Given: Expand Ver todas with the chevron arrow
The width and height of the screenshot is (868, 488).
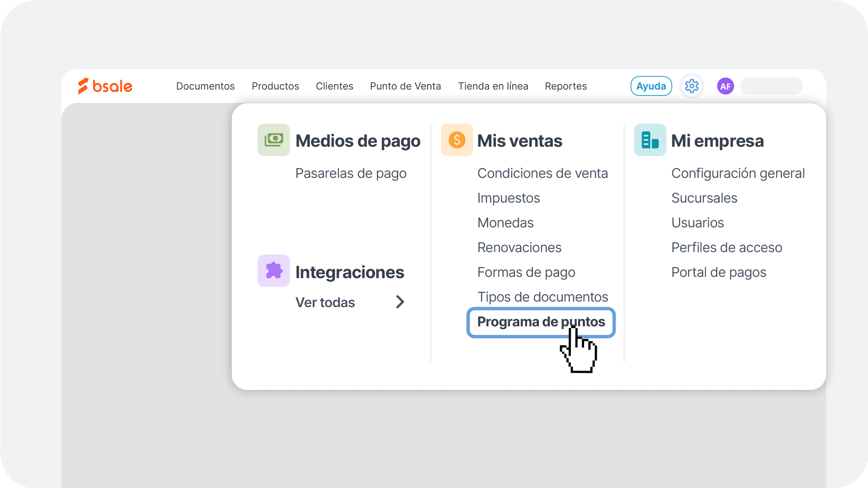Looking at the screenshot, I should tap(400, 302).
